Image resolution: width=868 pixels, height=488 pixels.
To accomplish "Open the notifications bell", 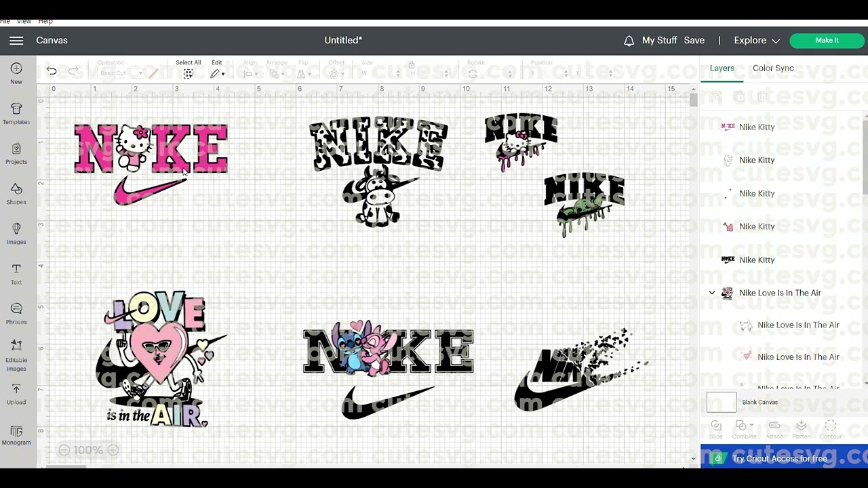I will [629, 41].
